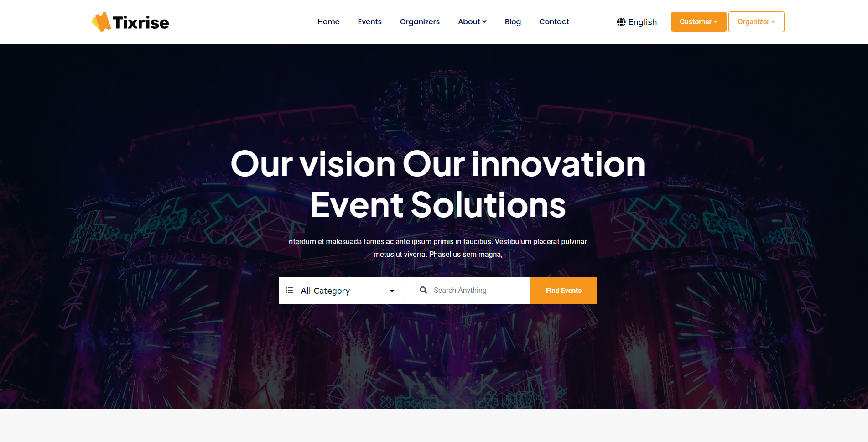The image size is (868, 442).
Task: Visit the Blog link
Action: [513, 21]
